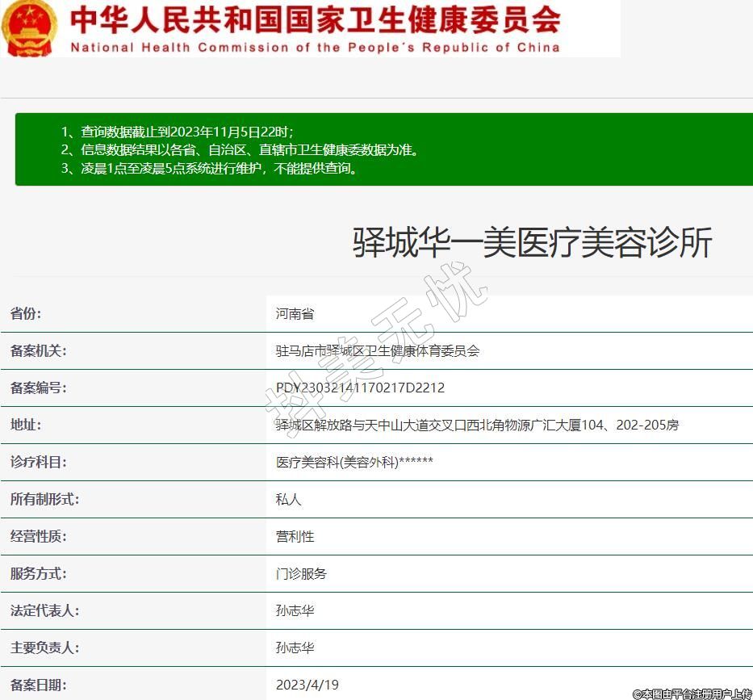Click the English National Health Commission subtitle
Image resolution: width=753 pixels, height=700 pixels.
[315, 47]
